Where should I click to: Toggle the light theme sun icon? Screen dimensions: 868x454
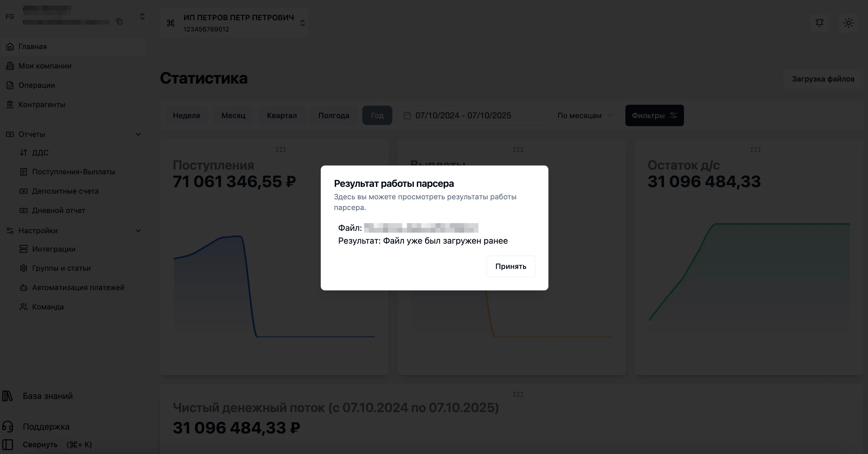(848, 23)
